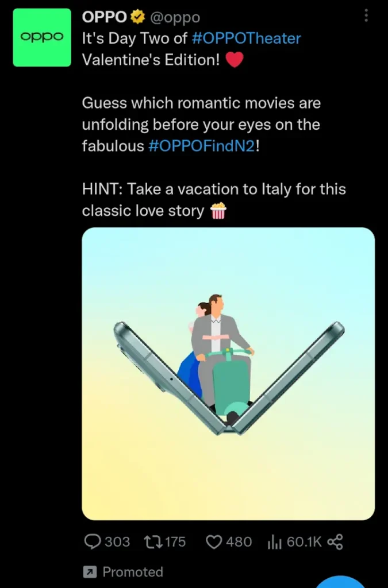
Task: Tap the 175 retweet count
Action: click(175, 542)
